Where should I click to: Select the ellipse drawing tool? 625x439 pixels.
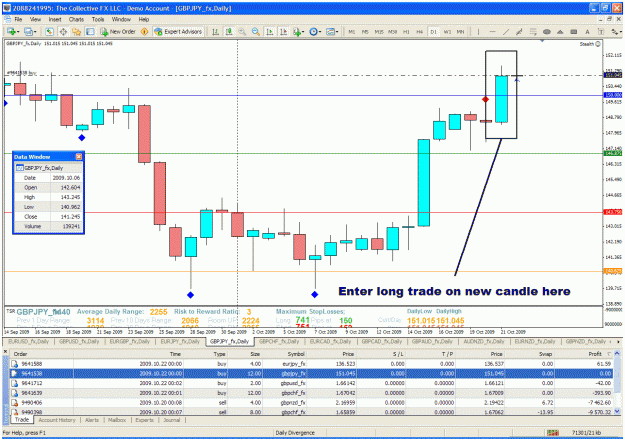tap(546, 31)
